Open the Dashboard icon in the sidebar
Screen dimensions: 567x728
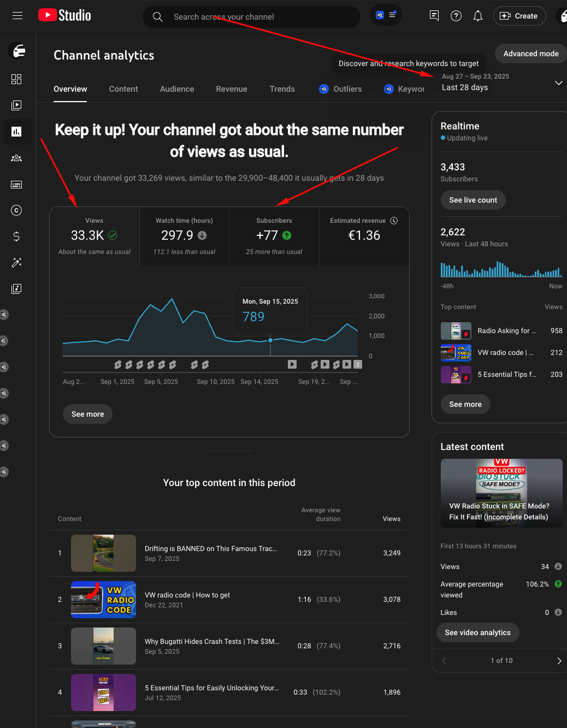[16, 79]
